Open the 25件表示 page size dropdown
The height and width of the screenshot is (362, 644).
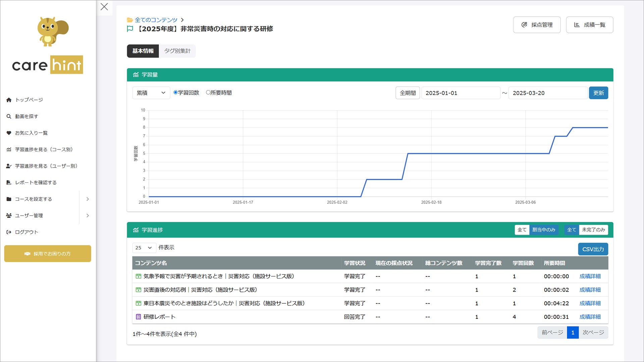click(x=144, y=248)
